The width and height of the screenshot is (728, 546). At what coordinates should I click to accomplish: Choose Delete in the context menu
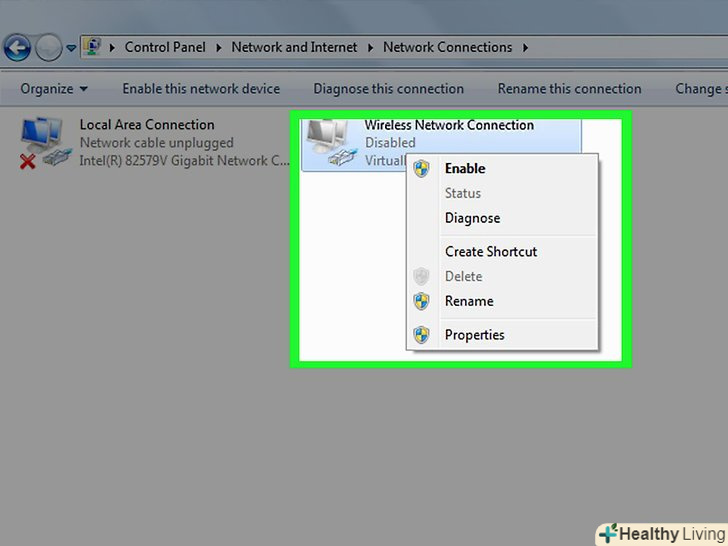point(502,276)
